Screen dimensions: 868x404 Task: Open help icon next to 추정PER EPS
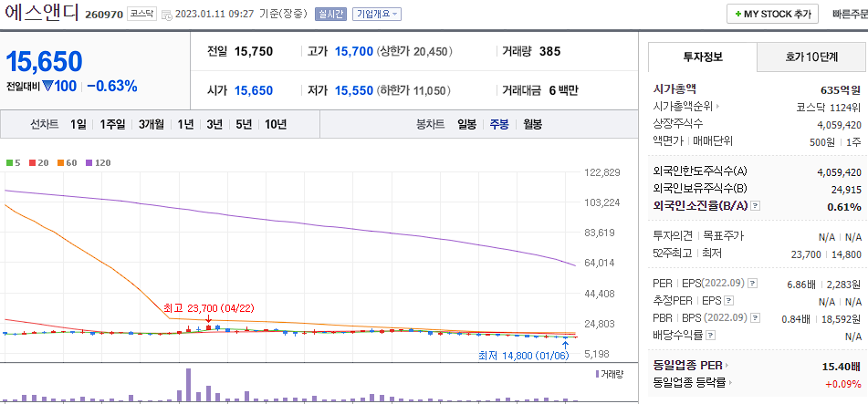[729, 301]
